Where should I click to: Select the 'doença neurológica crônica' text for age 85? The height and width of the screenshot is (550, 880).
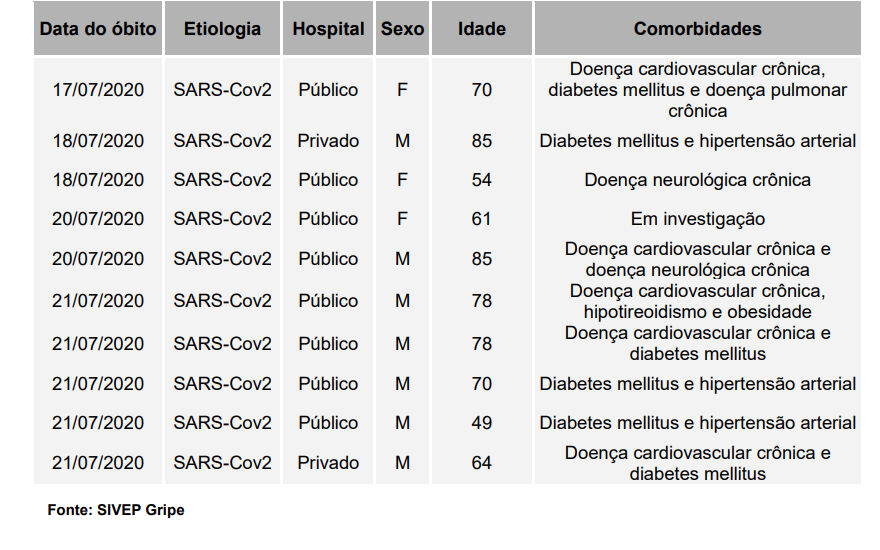(x=698, y=270)
